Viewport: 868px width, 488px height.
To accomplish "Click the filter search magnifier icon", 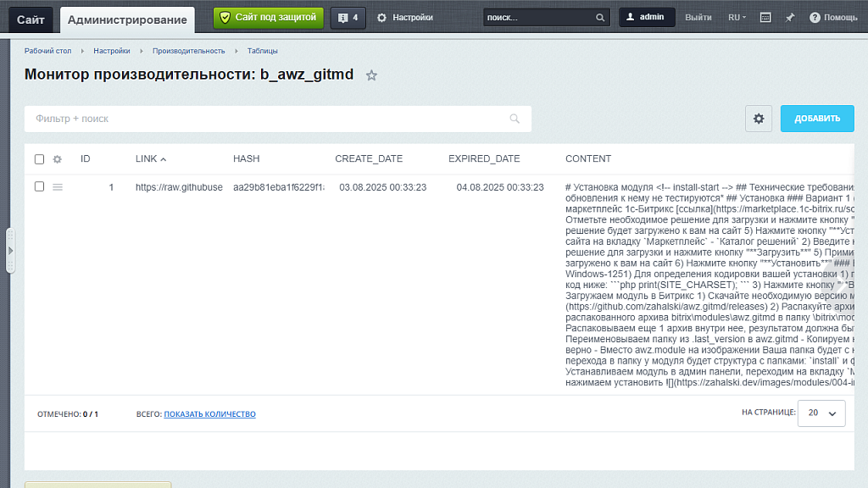I will (515, 119).
